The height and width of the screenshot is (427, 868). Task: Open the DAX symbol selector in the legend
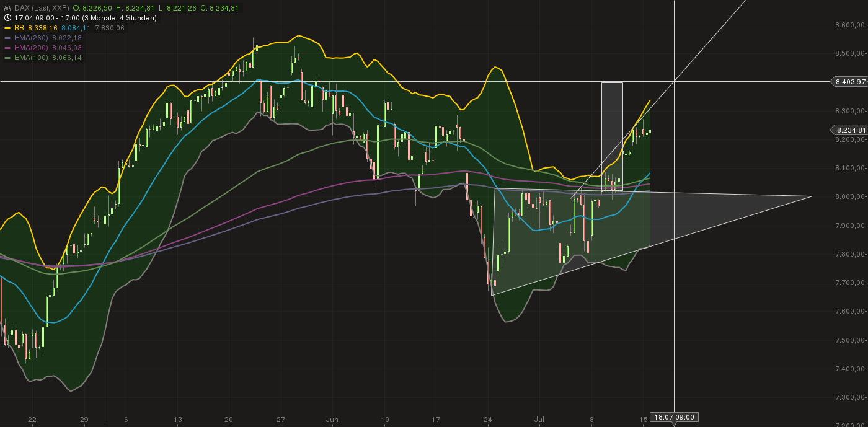pos(40,7)
